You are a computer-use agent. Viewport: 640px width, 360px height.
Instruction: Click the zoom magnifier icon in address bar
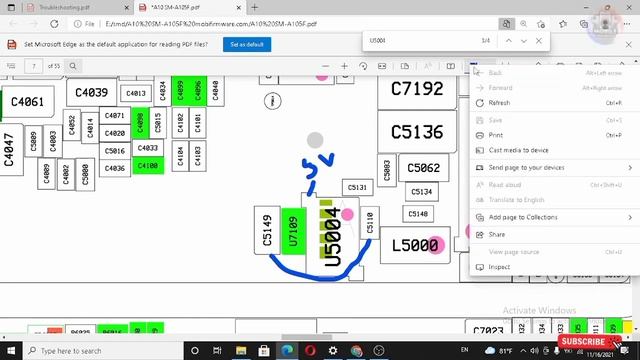click(524, 24)
